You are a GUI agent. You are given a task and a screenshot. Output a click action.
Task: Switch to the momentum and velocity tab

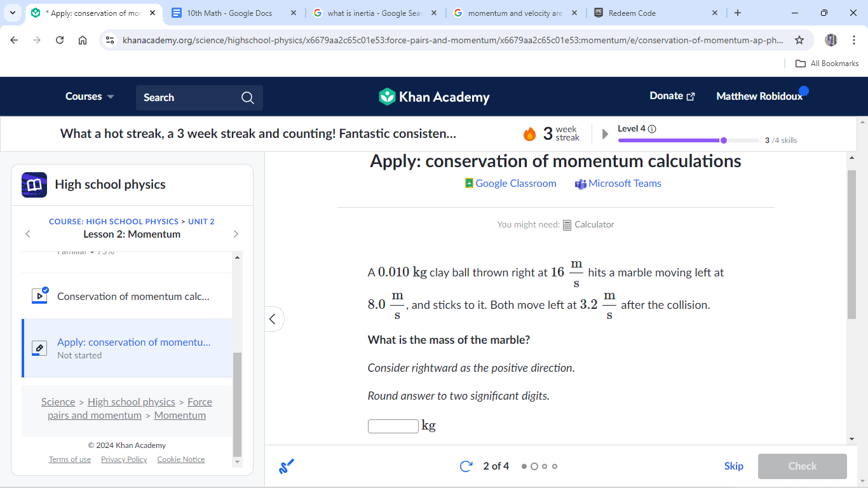pyautogui.click(x=515, y=13)
